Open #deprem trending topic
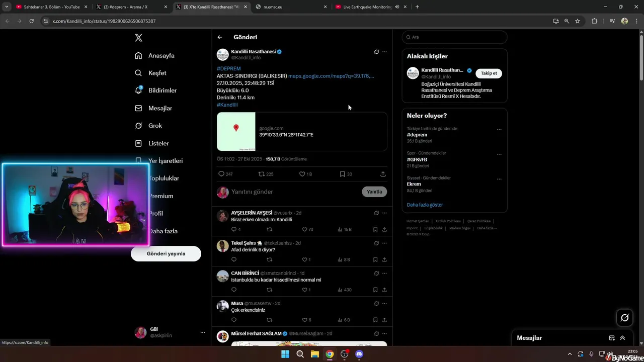This screenshot has width=644, height=362. pos(417,135)
